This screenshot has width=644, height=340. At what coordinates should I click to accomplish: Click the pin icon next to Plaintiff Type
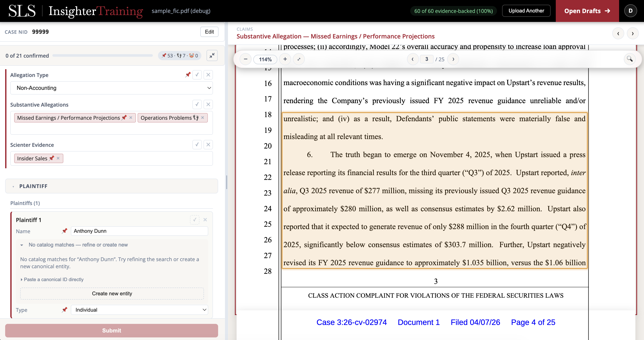64,310
